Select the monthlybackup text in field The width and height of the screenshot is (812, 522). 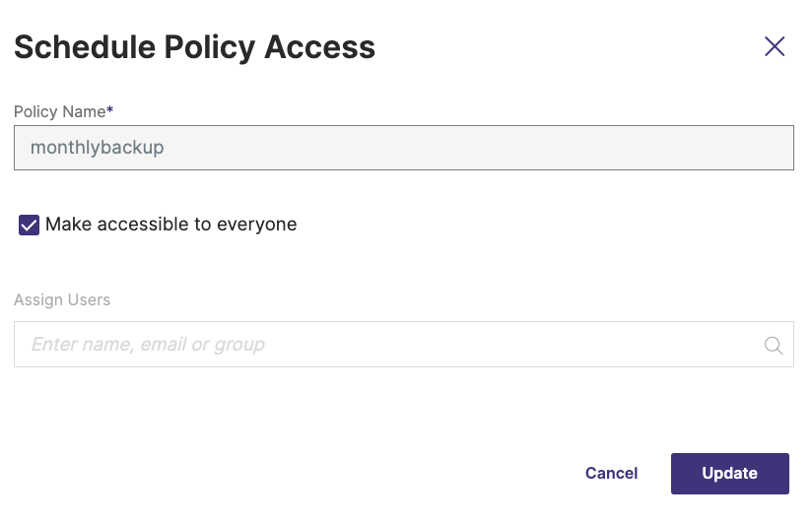tap(97, 148)
